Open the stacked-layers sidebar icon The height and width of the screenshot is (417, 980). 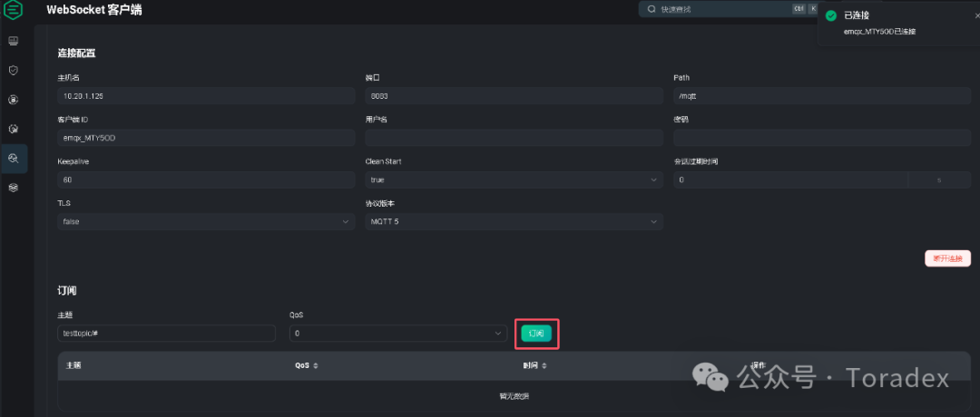[x=13, y=188]
